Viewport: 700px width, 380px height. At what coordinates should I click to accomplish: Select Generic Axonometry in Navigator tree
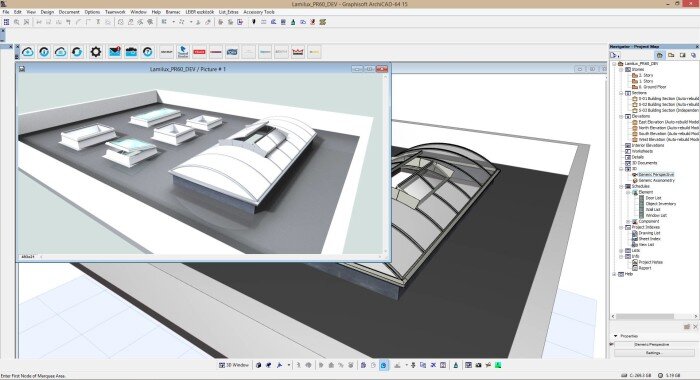(x=656, y=180)
